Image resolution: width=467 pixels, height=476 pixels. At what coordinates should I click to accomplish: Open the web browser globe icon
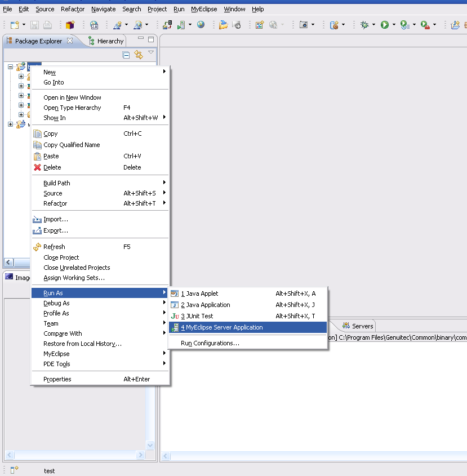201,25
